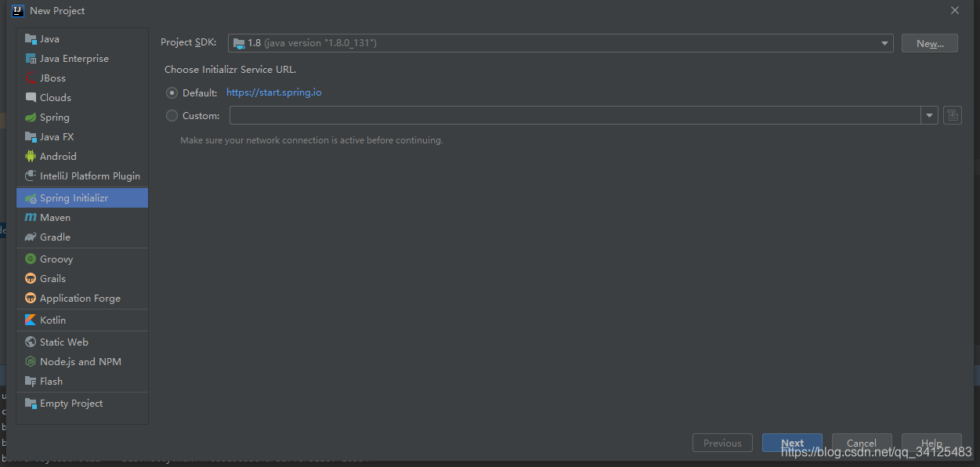Click the green Android robot icon

(x=31, y=157)
